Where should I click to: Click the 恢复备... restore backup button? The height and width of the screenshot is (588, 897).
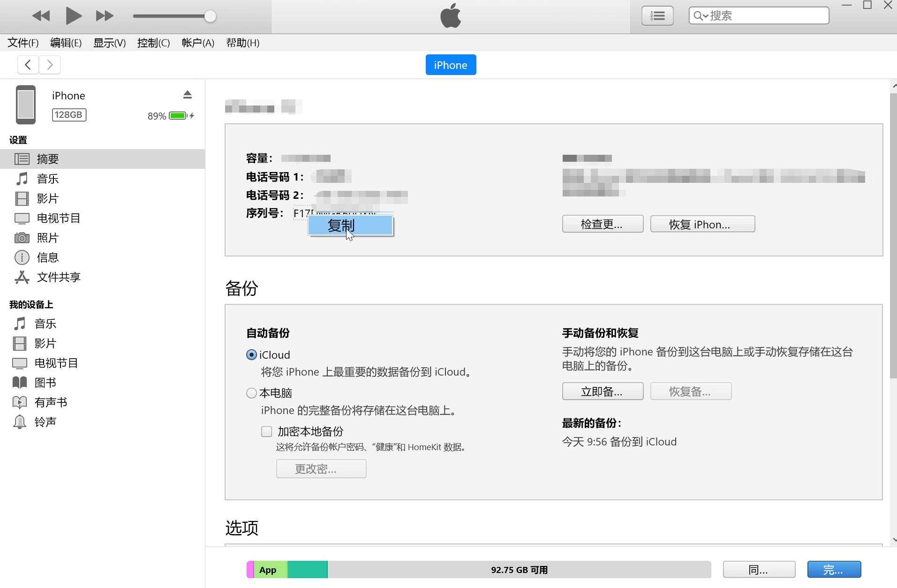click(x=691, y=392)
